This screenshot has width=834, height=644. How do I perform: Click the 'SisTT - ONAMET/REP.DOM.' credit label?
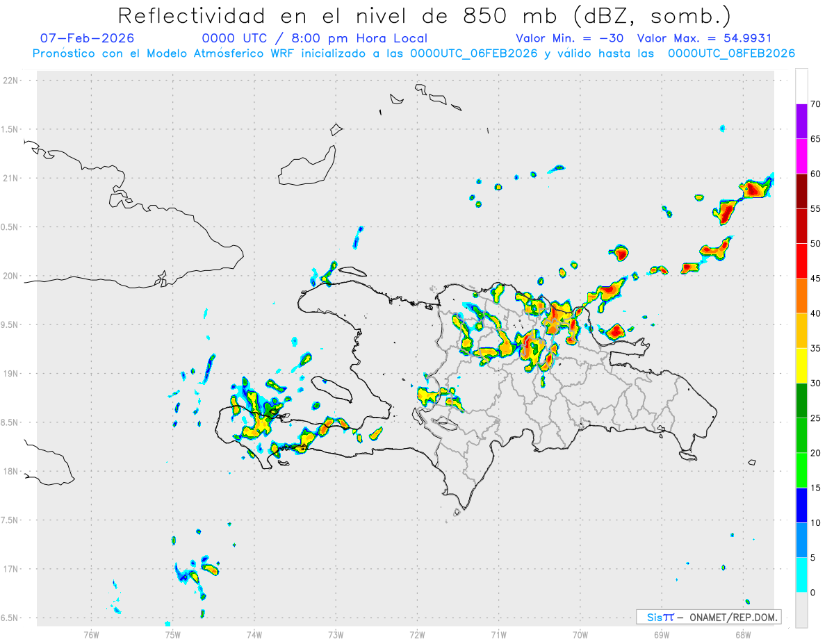pyautogui.click(x=708, y=617)
